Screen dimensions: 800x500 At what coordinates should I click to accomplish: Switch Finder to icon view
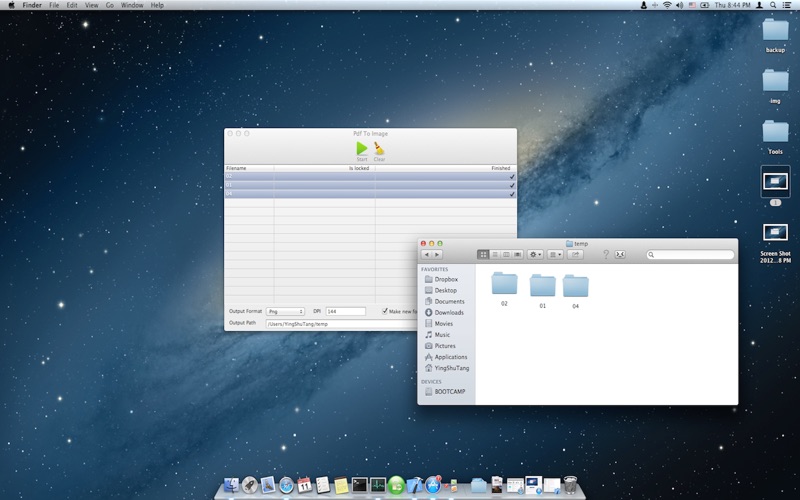click(x=483, y=255)
